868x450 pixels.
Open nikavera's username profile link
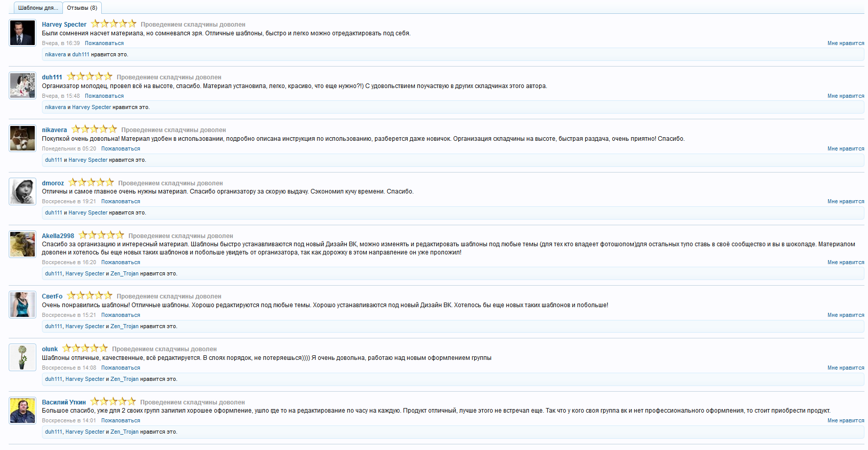coord(54,130)
